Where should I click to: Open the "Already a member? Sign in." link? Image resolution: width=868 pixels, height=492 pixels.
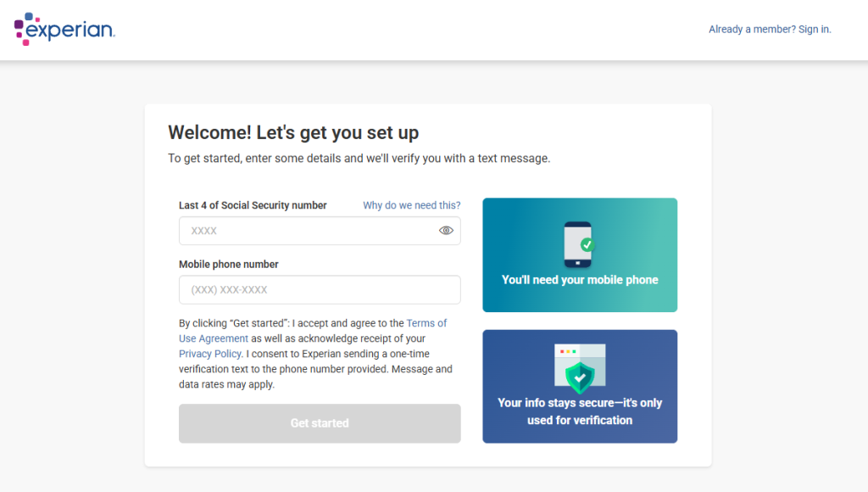click(770, 30)
